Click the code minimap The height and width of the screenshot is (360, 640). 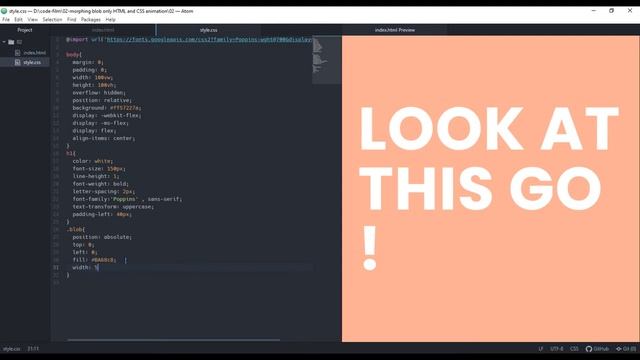pos(327,60)
